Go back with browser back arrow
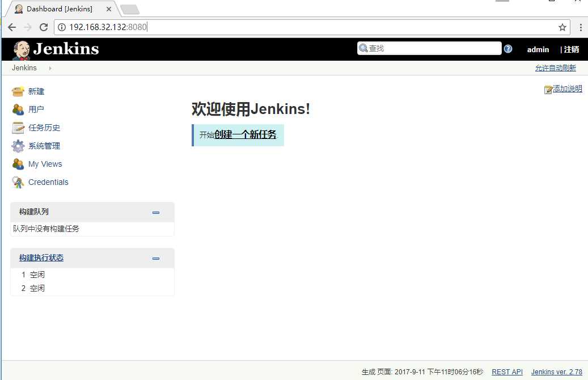 (12, 27)
